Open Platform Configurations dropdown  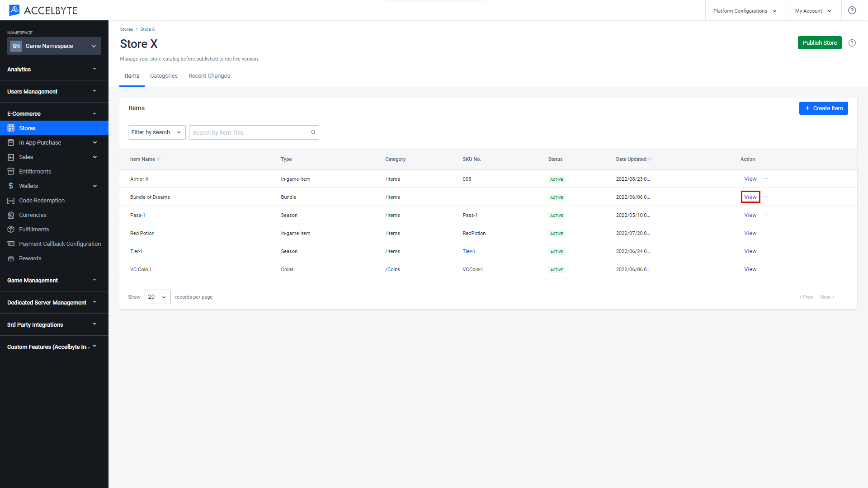click(x=745, y=11)
